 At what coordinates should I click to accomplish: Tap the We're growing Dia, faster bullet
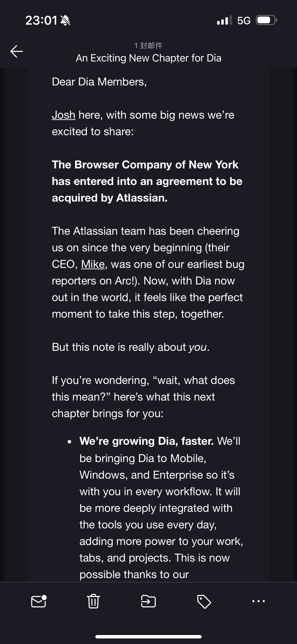coord(146,441)
